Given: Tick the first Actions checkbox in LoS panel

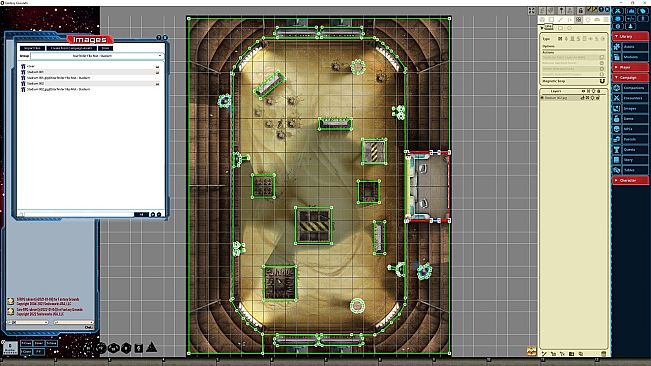Looking at the screenshot, I should (x=602, y=57).
